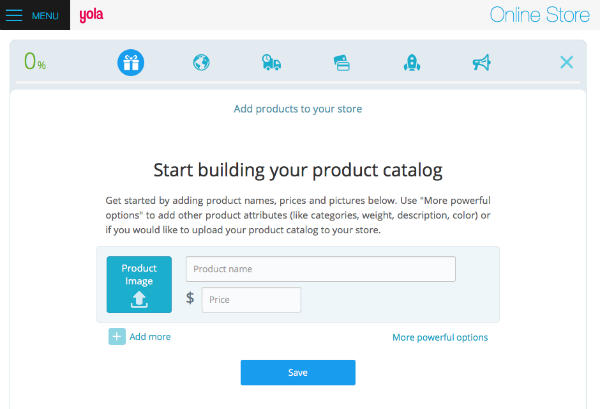Click the 0% progress indicator
This screenshot has height=409, width=600.
[x=35, y=62]
